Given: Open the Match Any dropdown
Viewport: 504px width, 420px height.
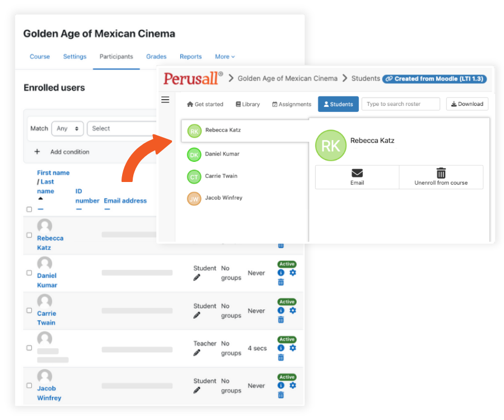Looking at the screenshot, I should [67, 128].
